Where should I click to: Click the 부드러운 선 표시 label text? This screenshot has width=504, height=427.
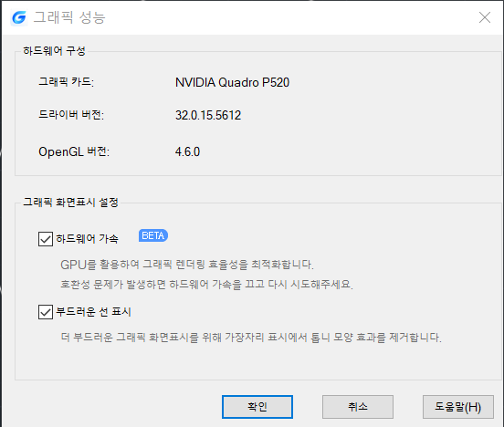(x=93, y=312)
